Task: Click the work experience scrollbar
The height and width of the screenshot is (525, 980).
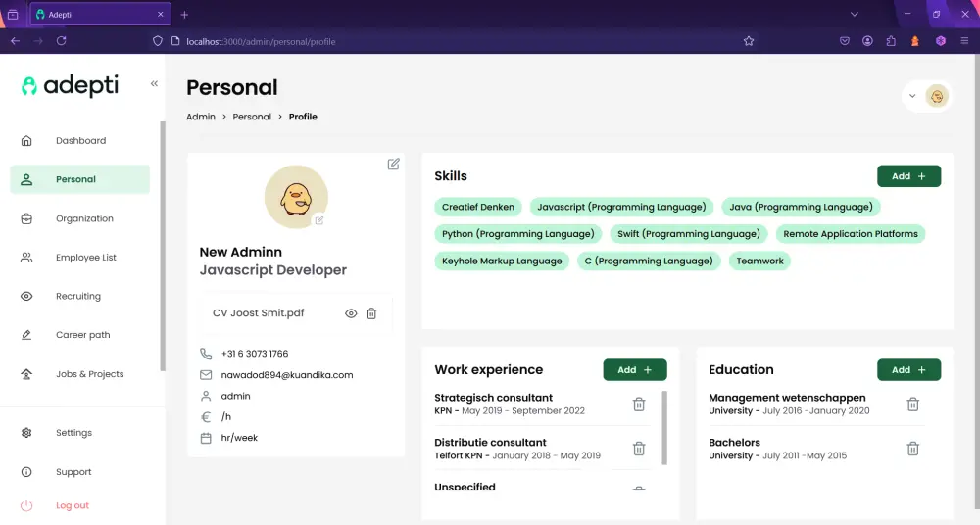Action: (x=664, y=428)
